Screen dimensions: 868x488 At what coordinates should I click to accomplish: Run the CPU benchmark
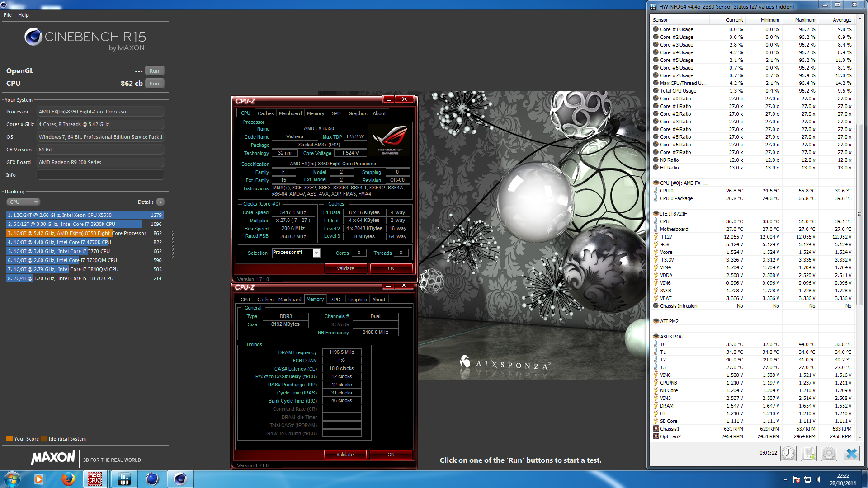click(x=154, y=84)
